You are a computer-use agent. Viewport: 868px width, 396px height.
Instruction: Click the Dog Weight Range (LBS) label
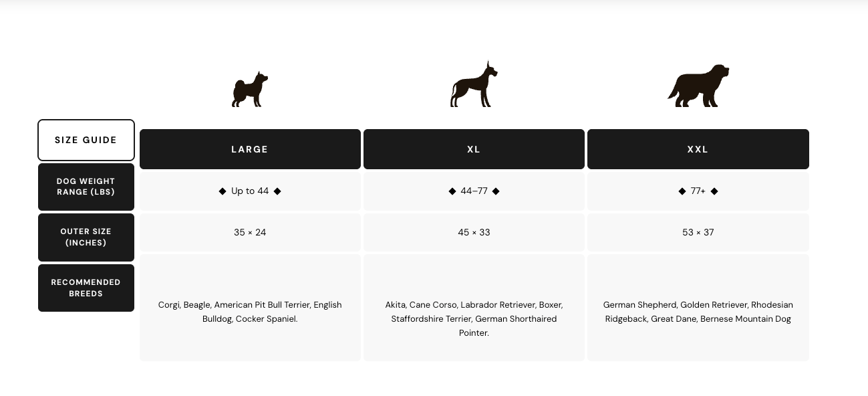click(x=86, y=187)
